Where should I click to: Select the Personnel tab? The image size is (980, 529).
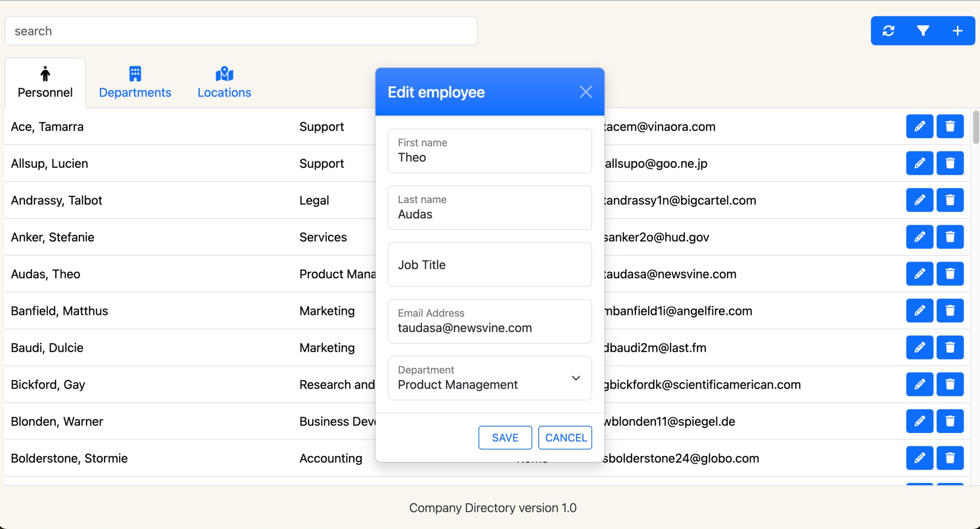click(45, 83)
